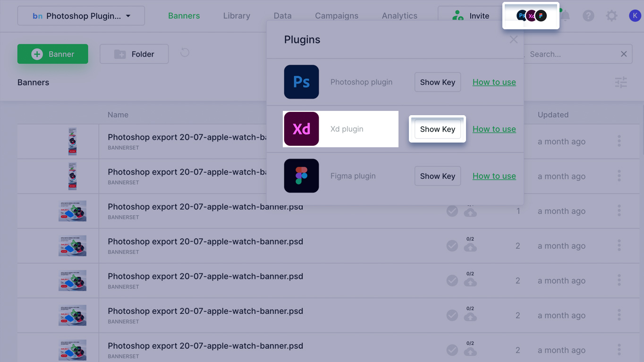
Task: Close the Plugins dialog
Action: pos(513,40)
